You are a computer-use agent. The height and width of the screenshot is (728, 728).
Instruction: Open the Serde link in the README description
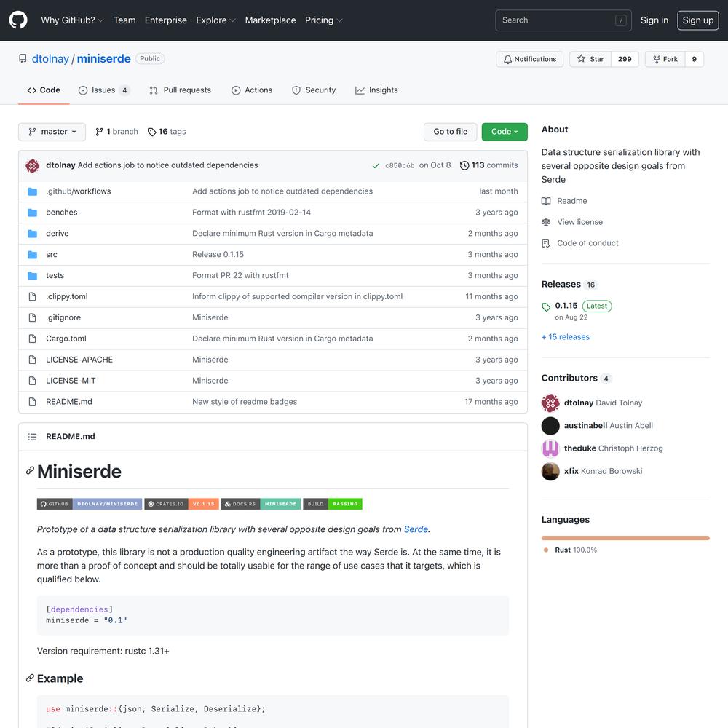click(416, 529)
